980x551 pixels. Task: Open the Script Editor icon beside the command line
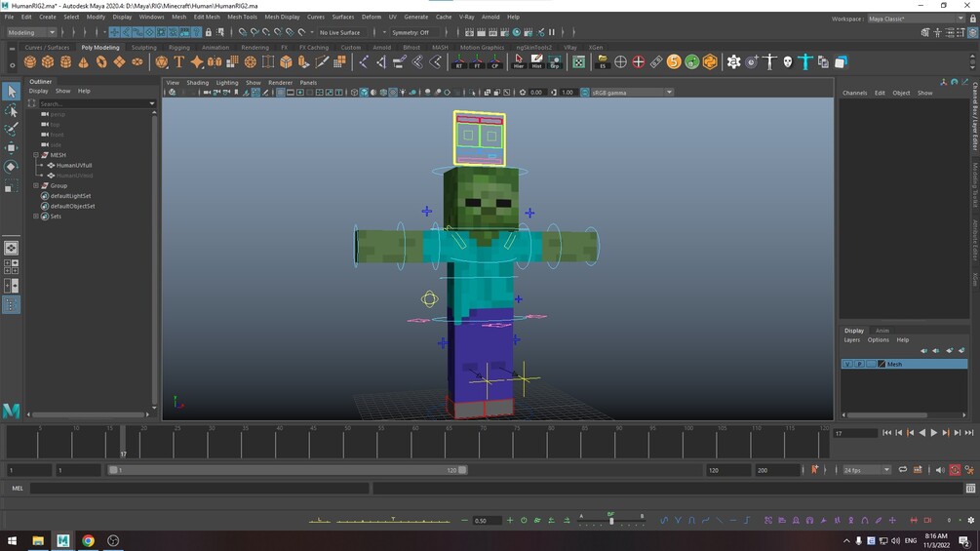[970, 489]
